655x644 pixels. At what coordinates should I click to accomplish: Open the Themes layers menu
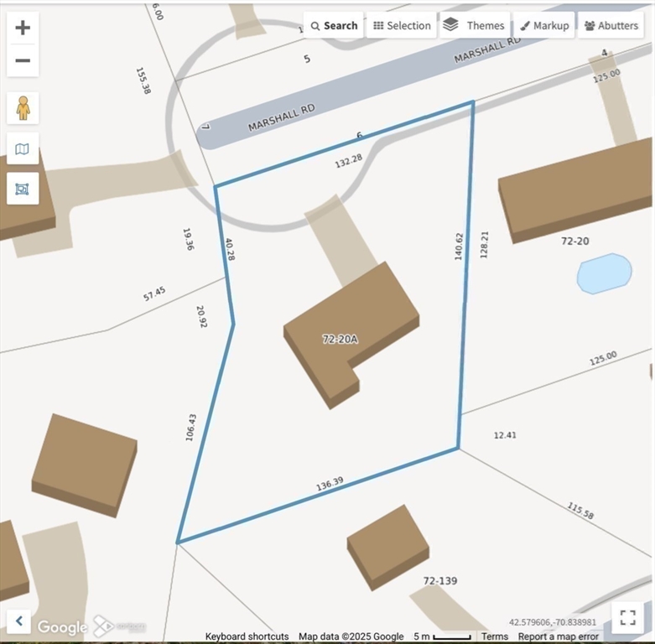tap(475, 25)
